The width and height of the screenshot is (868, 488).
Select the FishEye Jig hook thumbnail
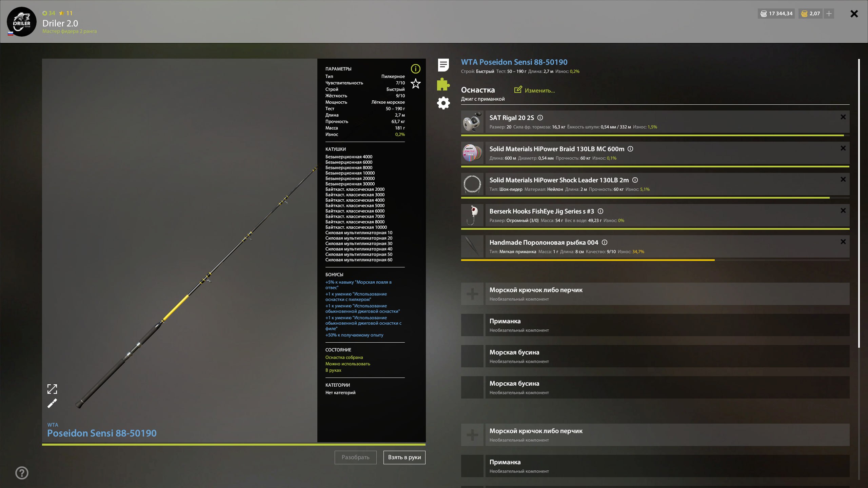(x=472, y=215)
